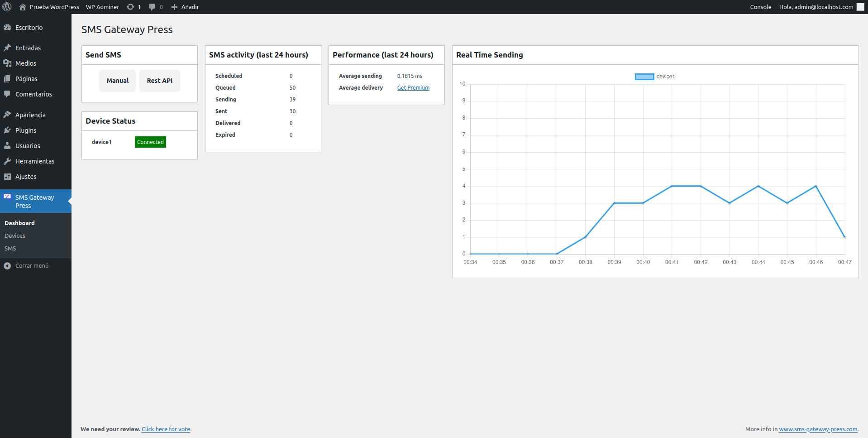Image resolution: width=868 pixels, height=438 pixels.
Task: Click the SMS Gateway Press page heading
Action: [127, 29]
